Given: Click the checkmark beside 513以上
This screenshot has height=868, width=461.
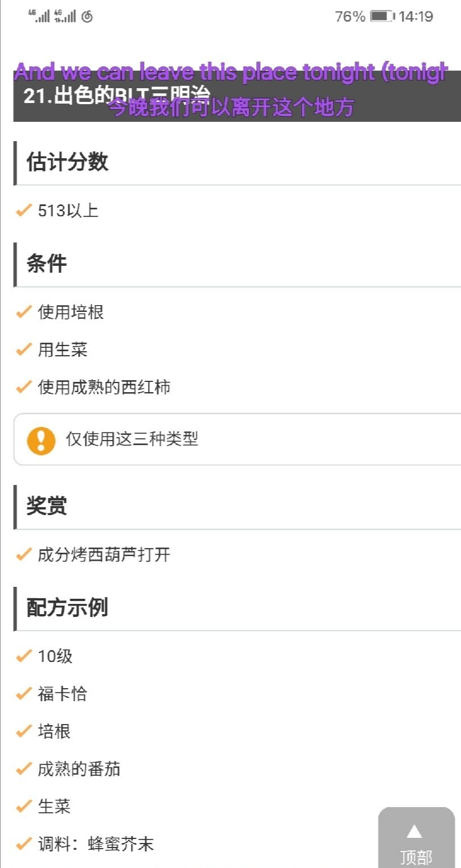Looking at the screenshot, I should click(x=23, y=211).
